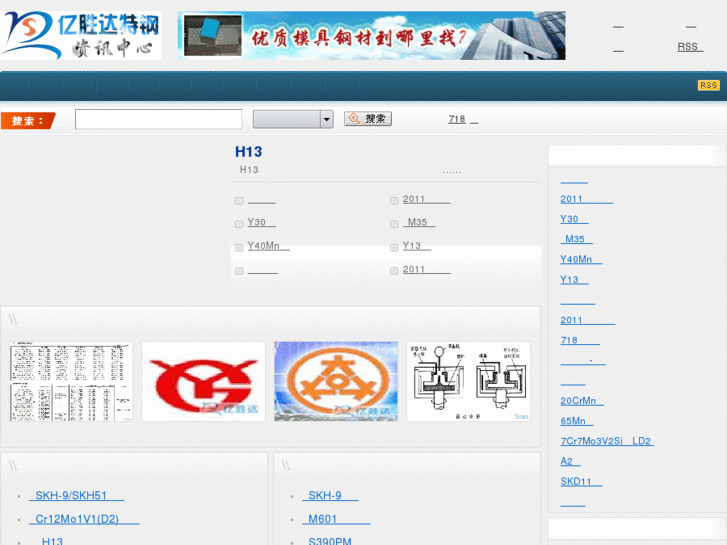Click the icon beside the M35 headline
This screenshot has width=727, height=545.
pos(394,224)
